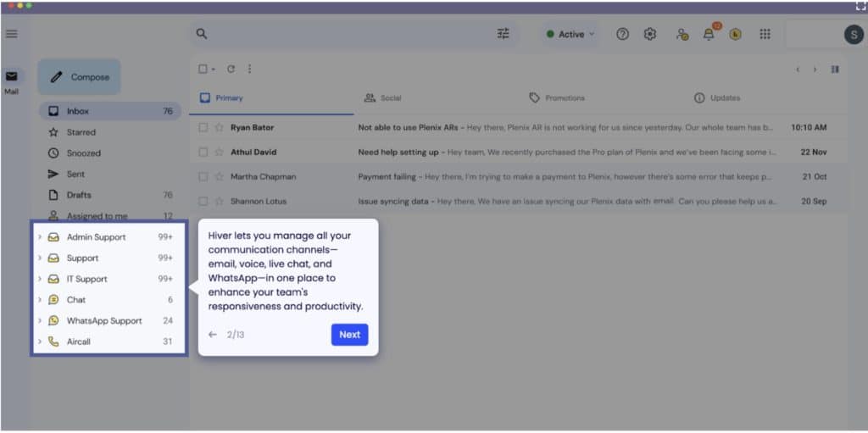The height and width of the screenshot is (433, 868).
Task: Expand the IT Support mailbox
Action: click(40, 279)
